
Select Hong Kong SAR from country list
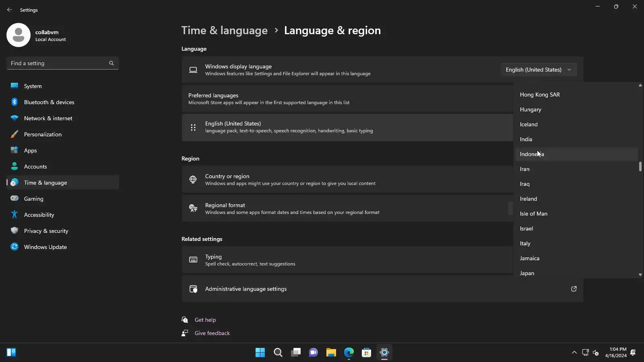[x=576, y=95]
